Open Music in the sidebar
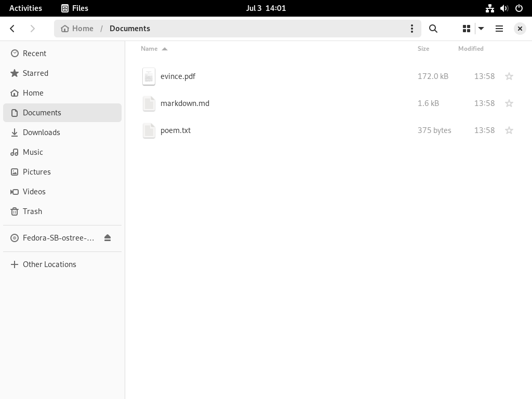532x399 pixels. [62, 152]
